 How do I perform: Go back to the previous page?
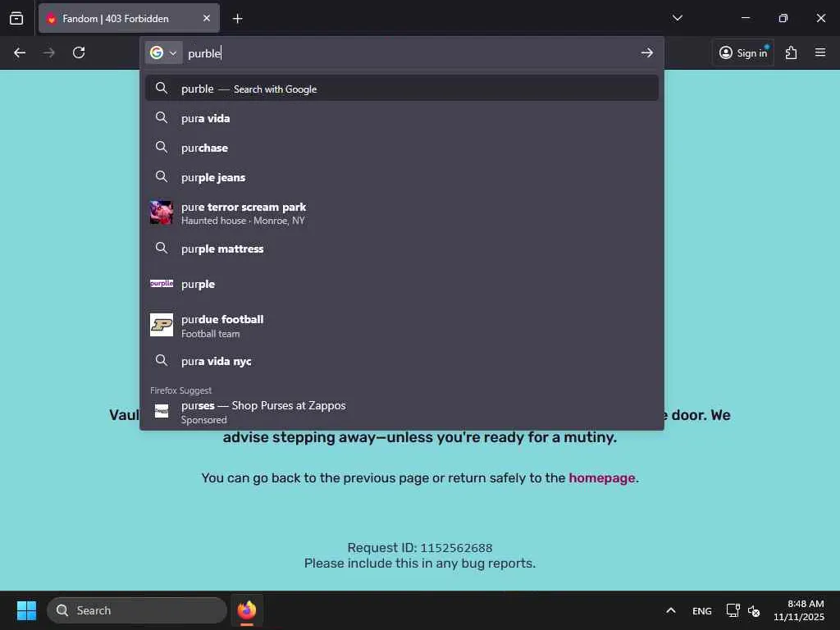tap(20, 52)
